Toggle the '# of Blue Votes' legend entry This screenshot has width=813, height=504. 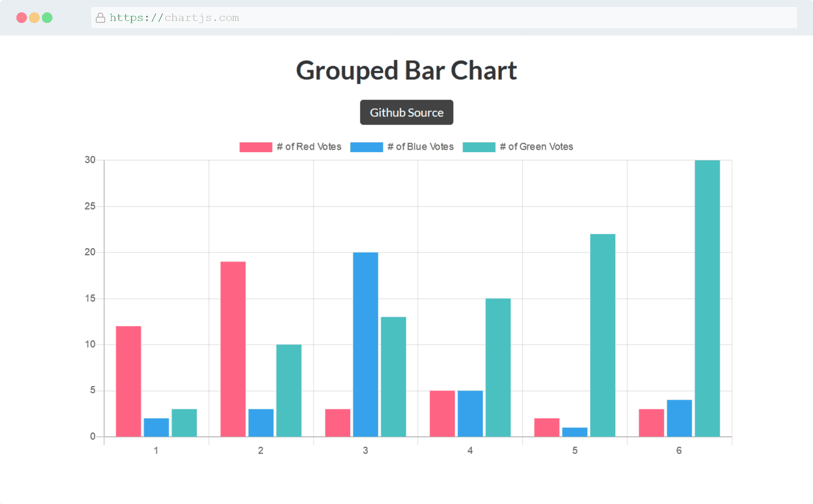[x=420, y=147]
